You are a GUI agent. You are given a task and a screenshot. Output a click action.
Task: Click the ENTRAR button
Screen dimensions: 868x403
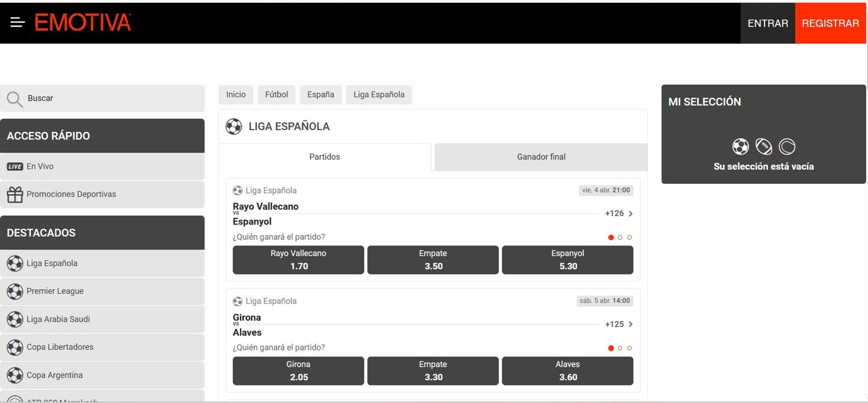tap(768, 23)
